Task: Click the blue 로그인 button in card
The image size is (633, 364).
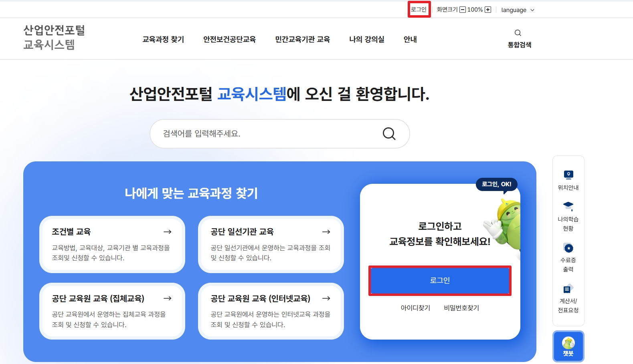Action: 440,280
